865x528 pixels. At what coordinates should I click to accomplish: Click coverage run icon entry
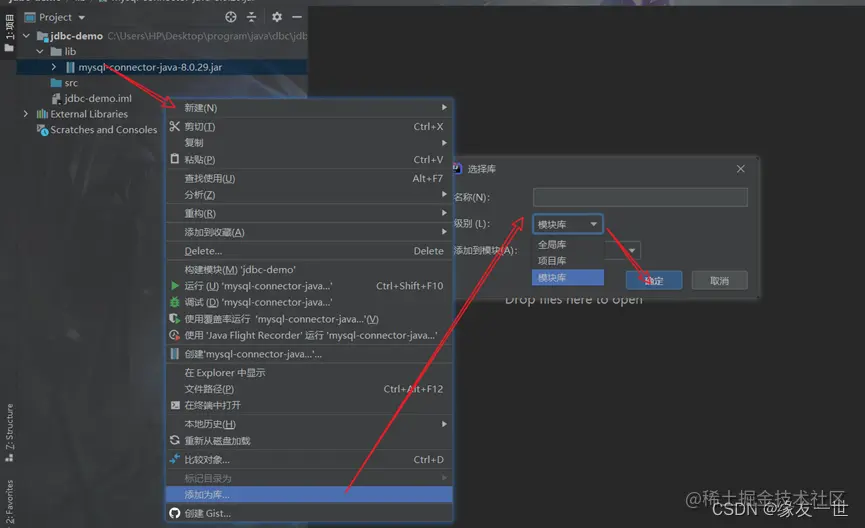[x=174, y=319]
